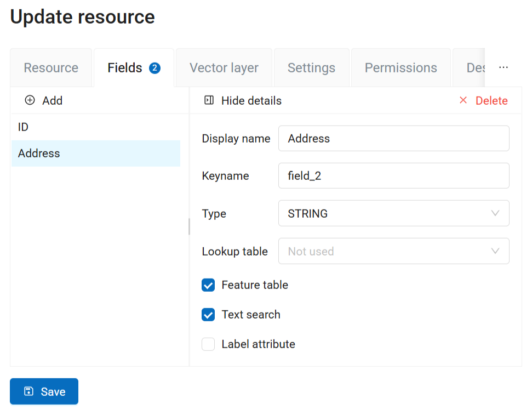Open the tab overflow ellipsis menu
Image resolution: width=532 pixels, height=409 pixels.
[x=504, y=67]
